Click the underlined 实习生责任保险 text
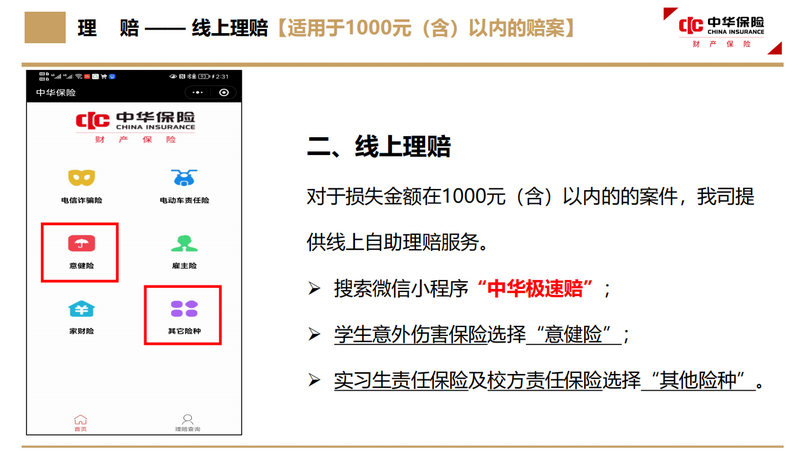This screenshot has width=800, height=451. (x=401, y=381)
